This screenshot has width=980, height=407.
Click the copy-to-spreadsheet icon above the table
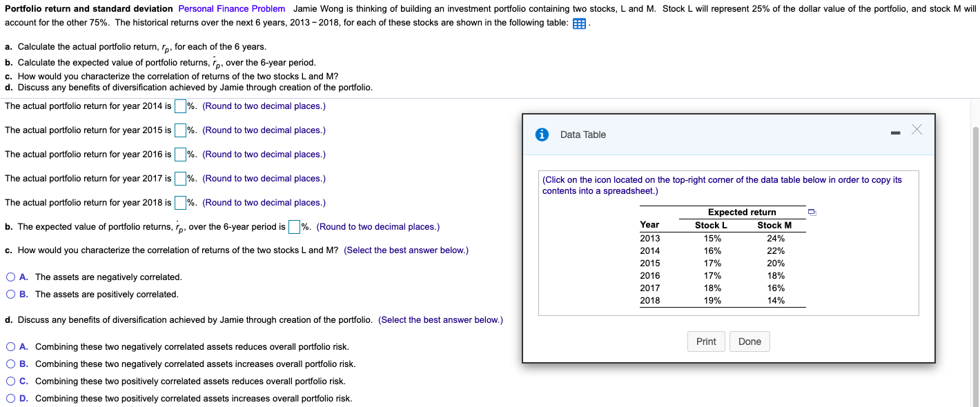(x=812, y=212)
